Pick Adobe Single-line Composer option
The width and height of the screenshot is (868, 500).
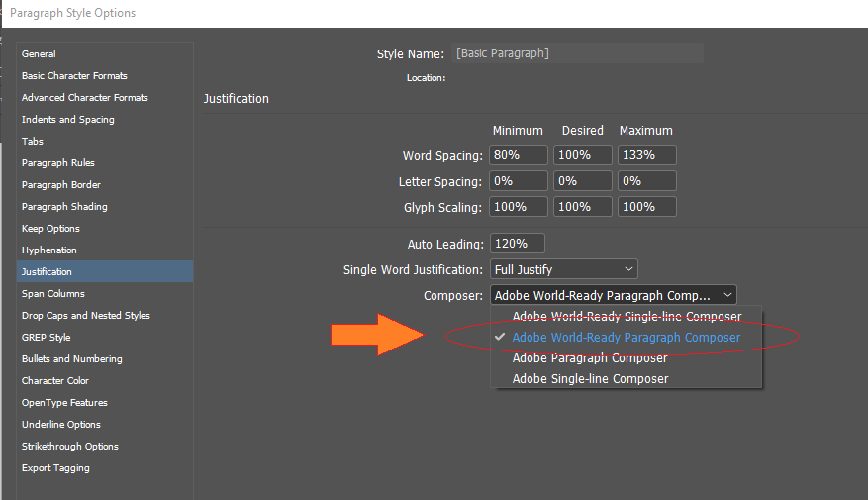(x=590, y=379)
